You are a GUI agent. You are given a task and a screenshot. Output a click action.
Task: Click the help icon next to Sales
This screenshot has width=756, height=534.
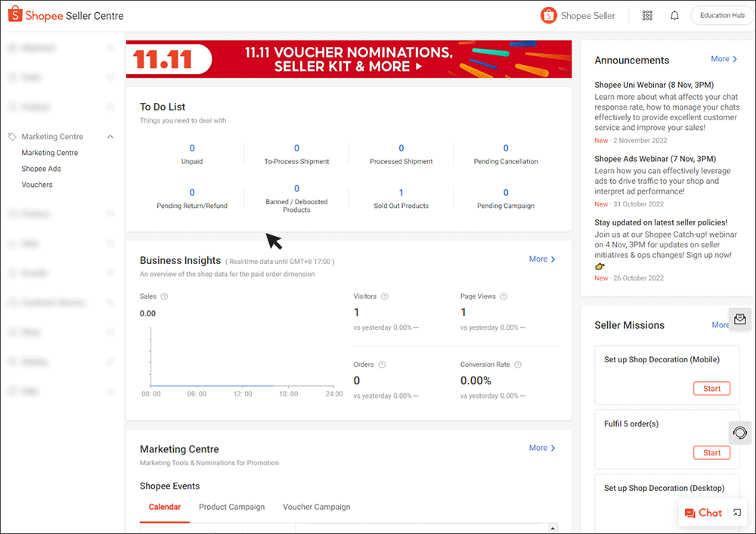(164, 296)
